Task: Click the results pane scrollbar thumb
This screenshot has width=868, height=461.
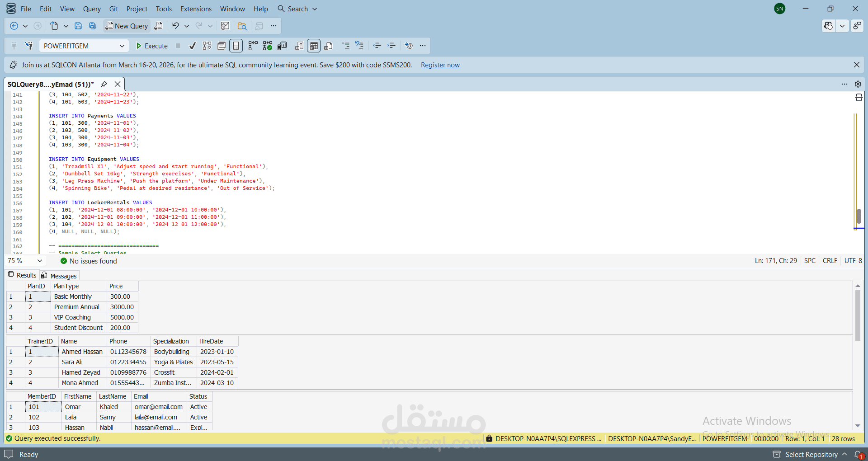Action: tap(858, 315)
